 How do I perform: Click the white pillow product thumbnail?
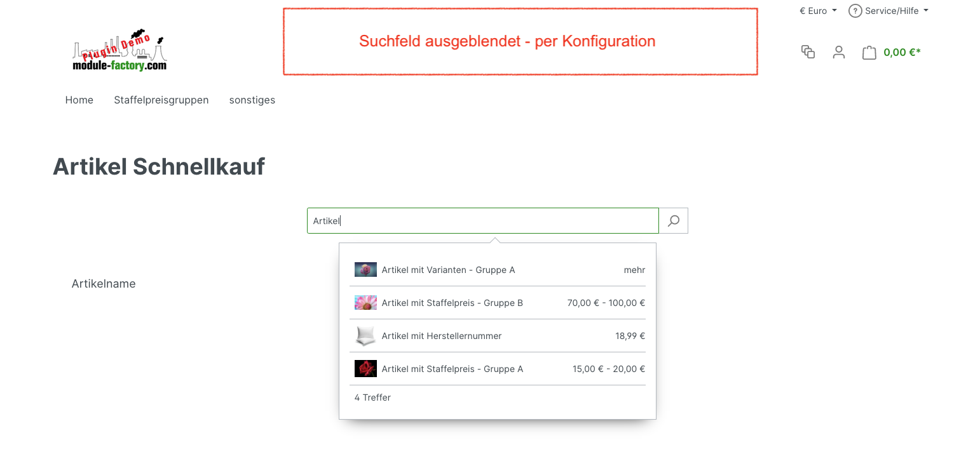(365, 336)
